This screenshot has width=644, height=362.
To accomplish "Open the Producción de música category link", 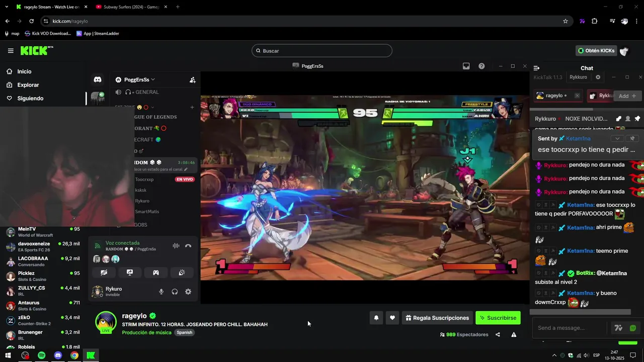I will 146,332.
